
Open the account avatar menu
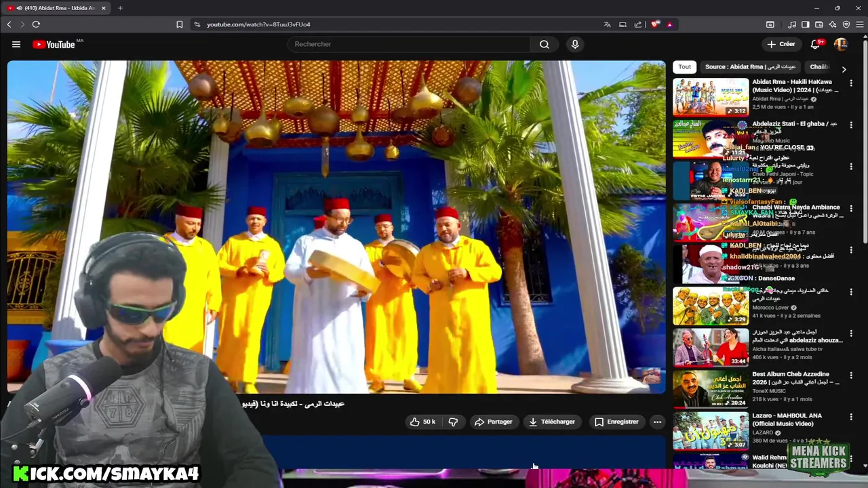[x=841, y=44]
